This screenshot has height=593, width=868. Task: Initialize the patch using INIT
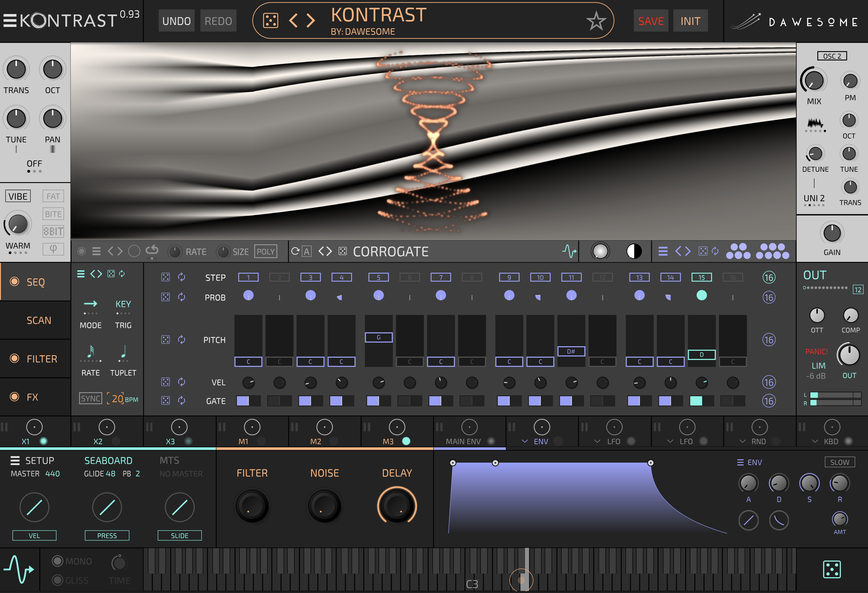(690, 21)
